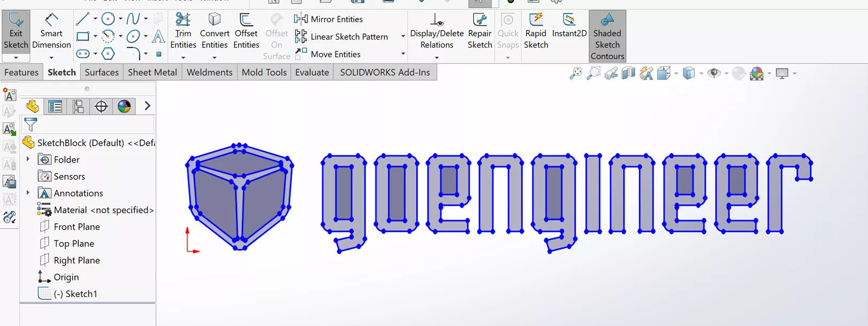This screenshot has height=326, width=868.
Task: Open the Move Entities dropdown arrow
Action: click(403, 54)
